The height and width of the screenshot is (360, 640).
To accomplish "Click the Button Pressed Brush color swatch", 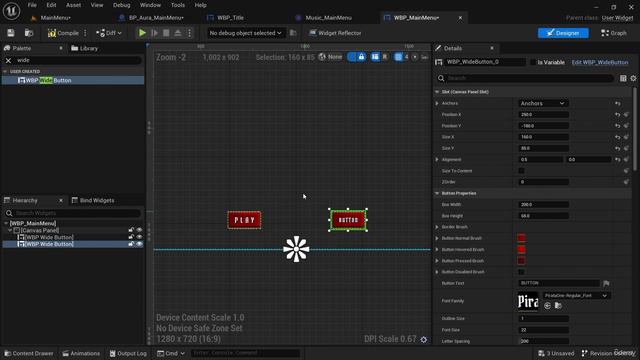I will [x=521, y=261].
